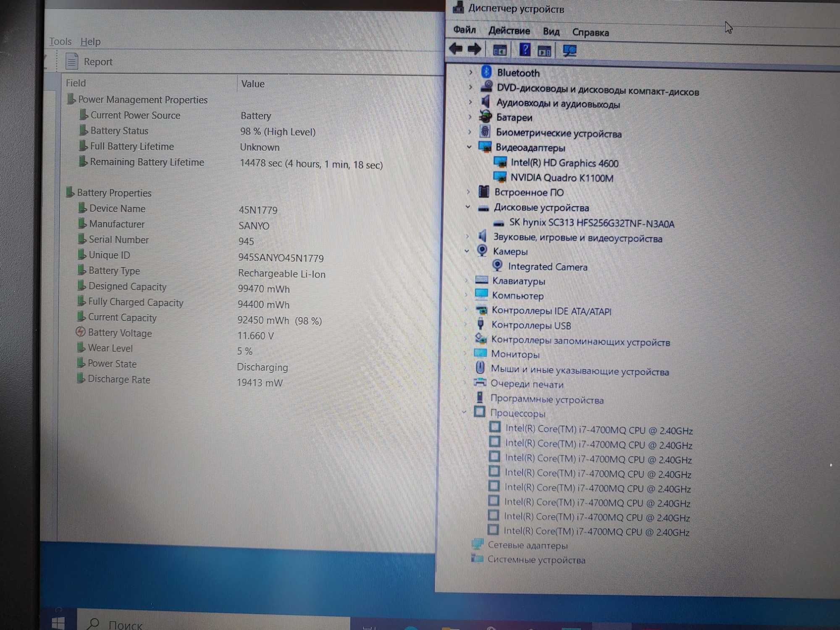Click the Field column header
Image resolution: width=840 pixels, height=630 pixels.
(x=76, y=83)
